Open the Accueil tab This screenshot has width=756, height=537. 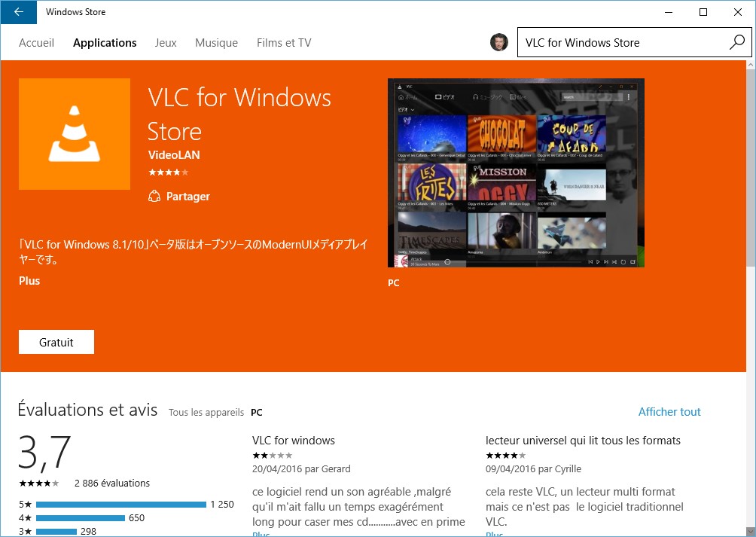click(x=36, y=43)
